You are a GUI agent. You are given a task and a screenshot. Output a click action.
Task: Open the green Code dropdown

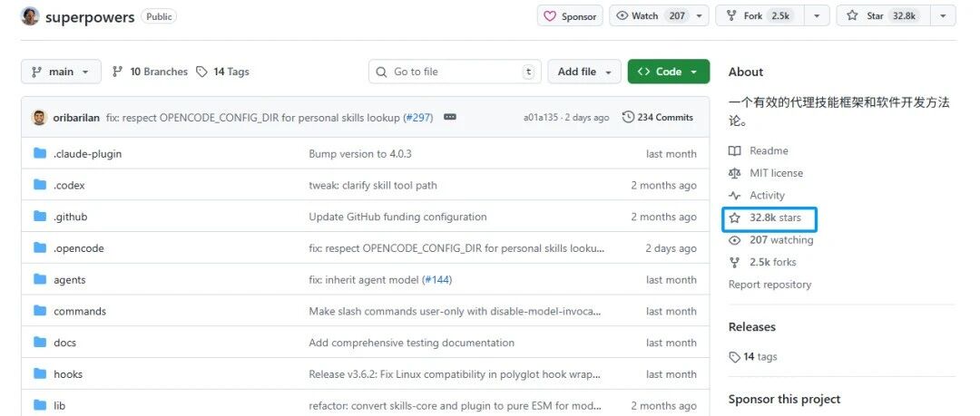coord(669,72)
